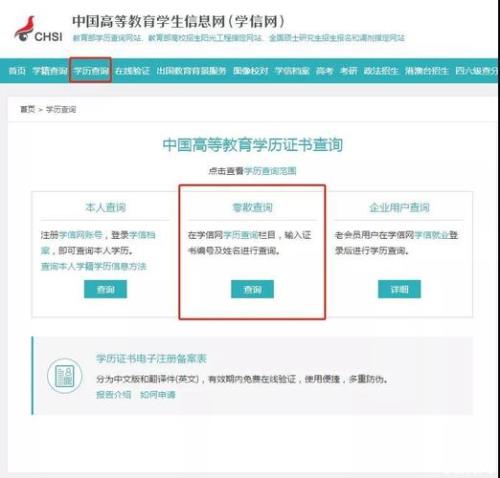Go to 高考 navigation item
This screenshot has height=478, width=500.
point(324,71)
